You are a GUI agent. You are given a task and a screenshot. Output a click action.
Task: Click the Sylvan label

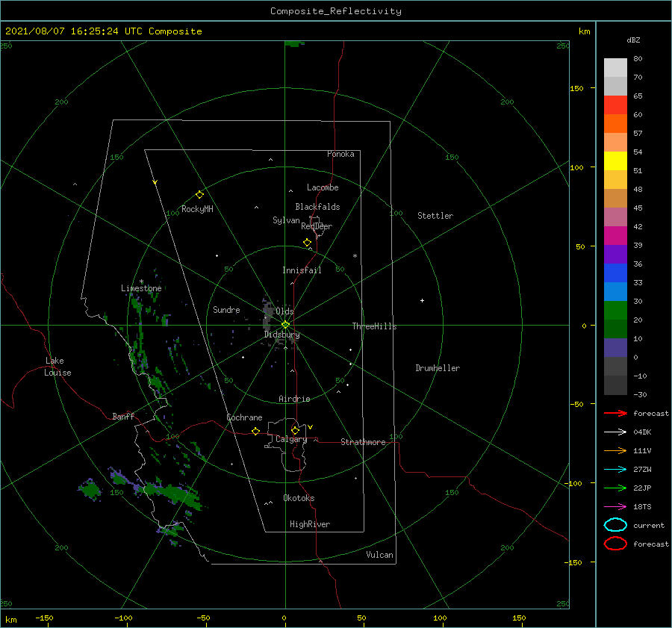point(286,220)
